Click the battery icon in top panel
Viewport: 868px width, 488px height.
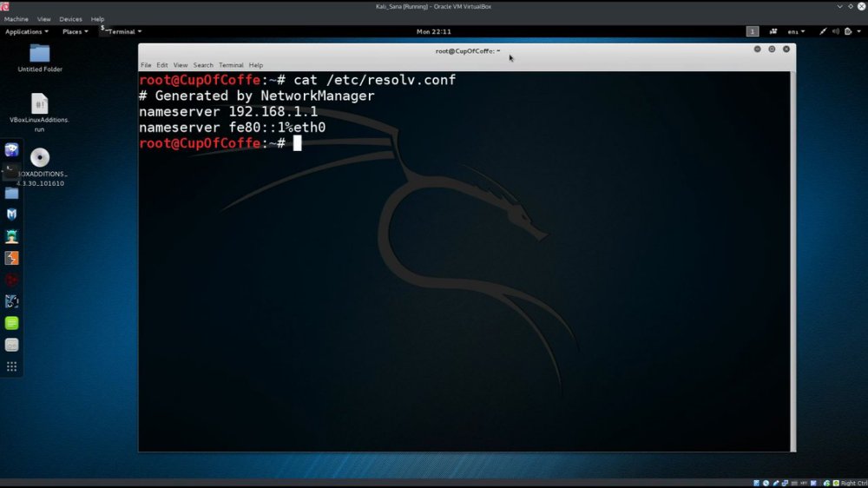848,31
